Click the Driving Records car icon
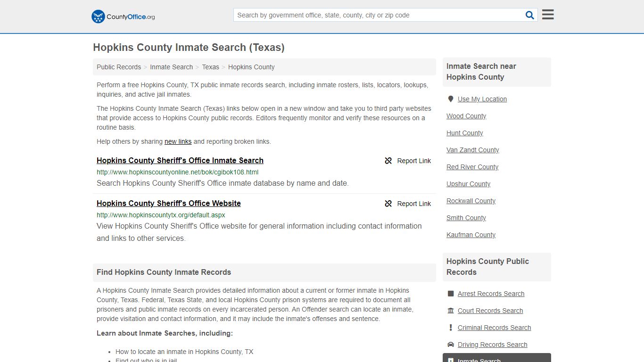The height and width of the screenshot is (362, 644). pyautogui.click(x=451, y=345)
